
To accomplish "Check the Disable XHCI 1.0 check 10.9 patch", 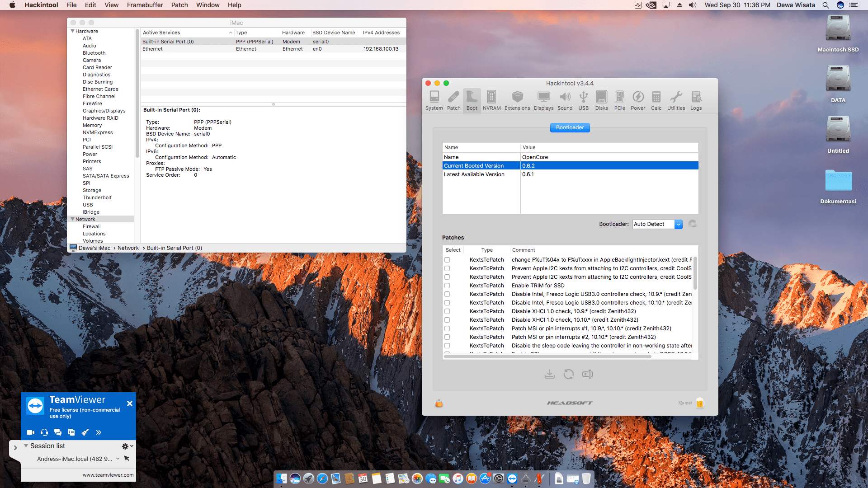I will 447,311.
